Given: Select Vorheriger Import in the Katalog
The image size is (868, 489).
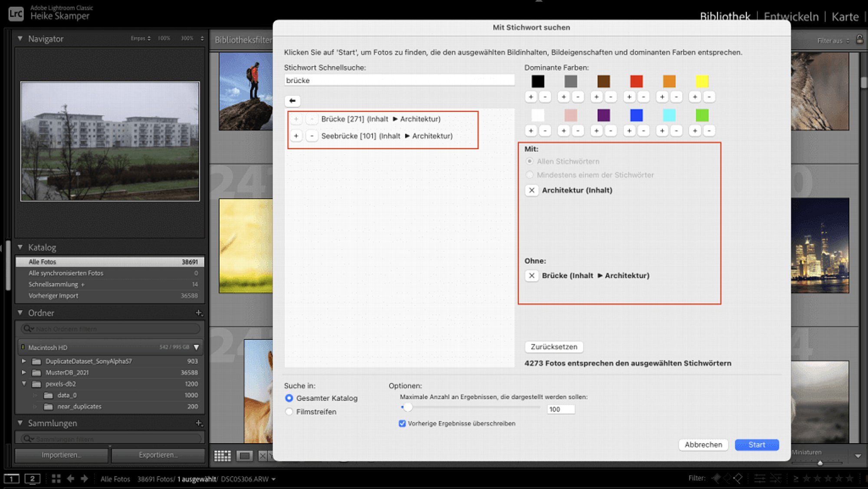Looking at the screenshot, I should 110,296.
